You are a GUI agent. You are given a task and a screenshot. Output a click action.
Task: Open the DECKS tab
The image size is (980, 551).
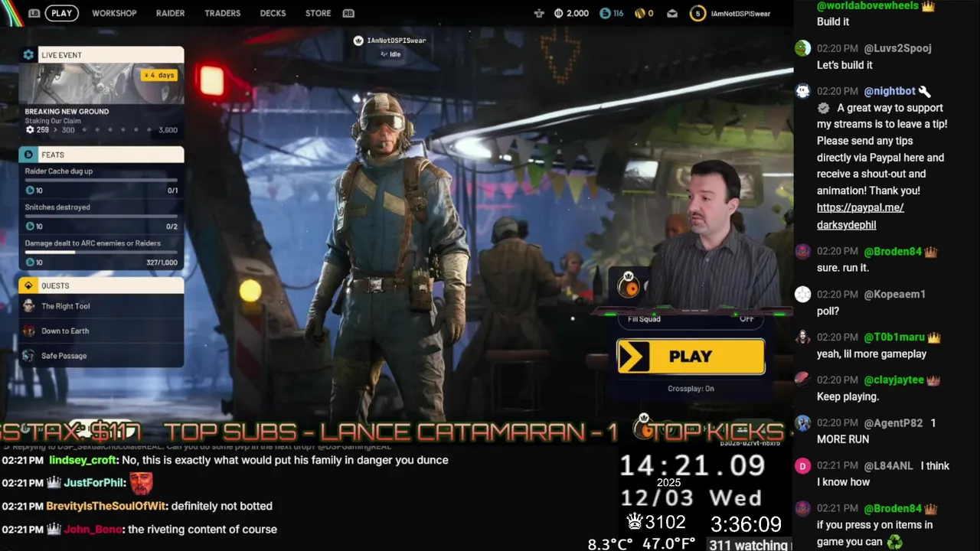(273, 13)
